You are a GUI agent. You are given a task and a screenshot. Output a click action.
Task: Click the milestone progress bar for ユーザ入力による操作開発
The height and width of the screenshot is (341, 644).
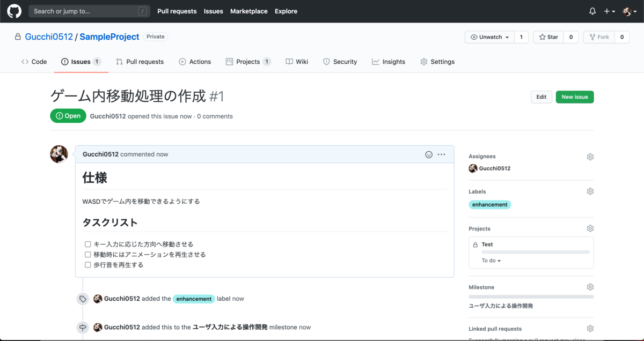(530, 296)
